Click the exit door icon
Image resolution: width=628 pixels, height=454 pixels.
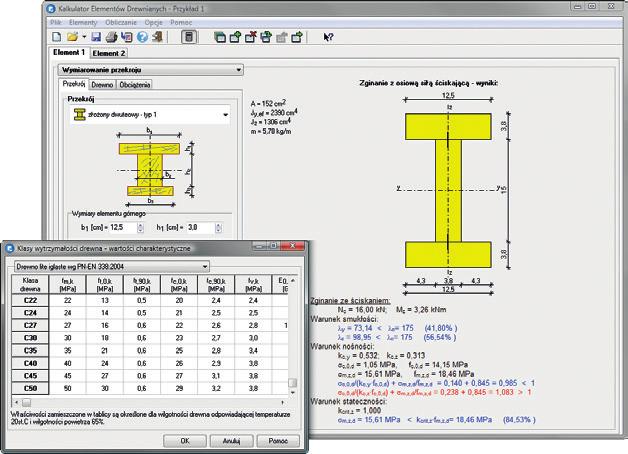(x=157, y=37)
